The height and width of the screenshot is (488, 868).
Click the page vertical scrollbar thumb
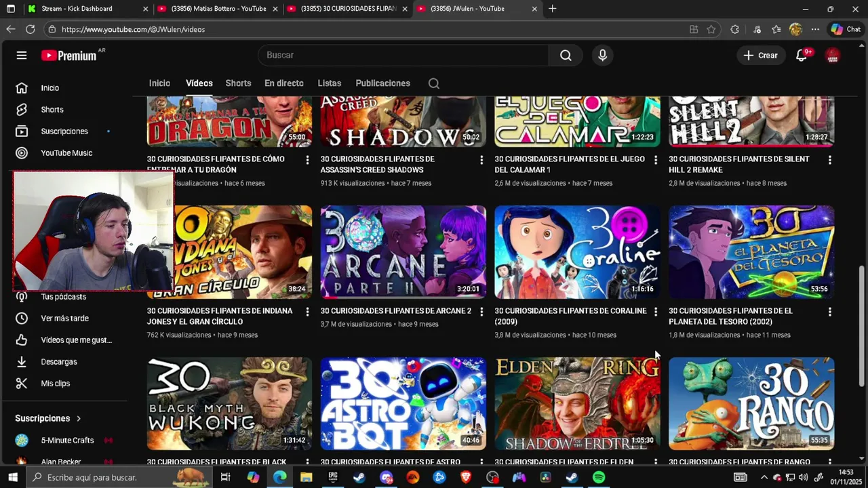pyautogui.click(x=862, y=326)
